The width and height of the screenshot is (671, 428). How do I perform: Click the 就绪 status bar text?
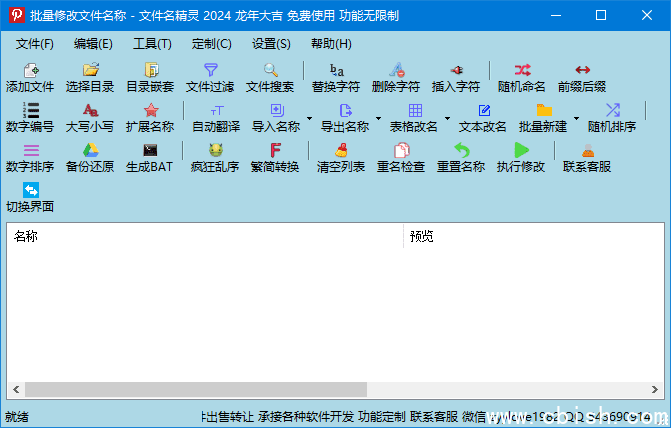17,416
